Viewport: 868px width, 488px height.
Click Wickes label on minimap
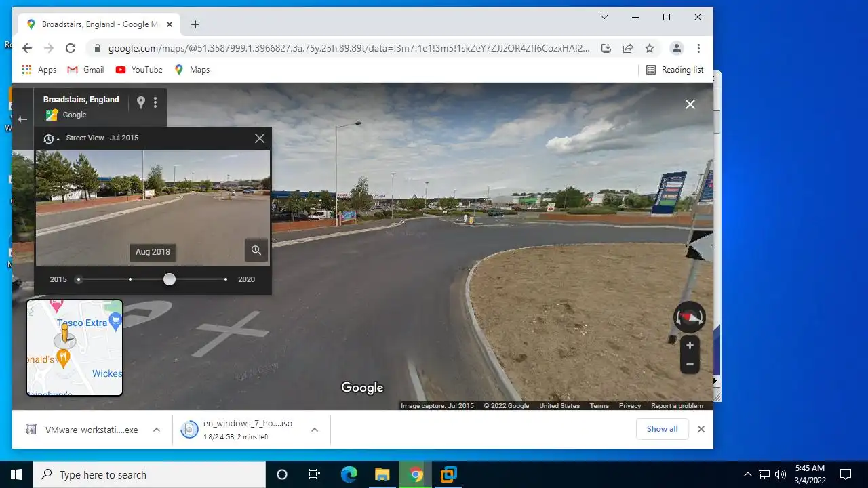tap(107, 373)
